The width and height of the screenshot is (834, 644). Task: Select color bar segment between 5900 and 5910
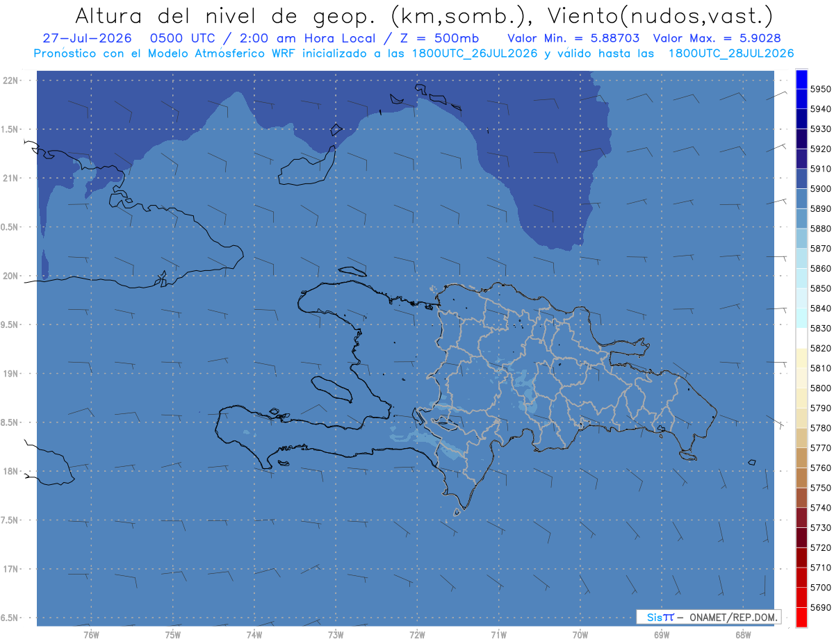tap(801, 179)
